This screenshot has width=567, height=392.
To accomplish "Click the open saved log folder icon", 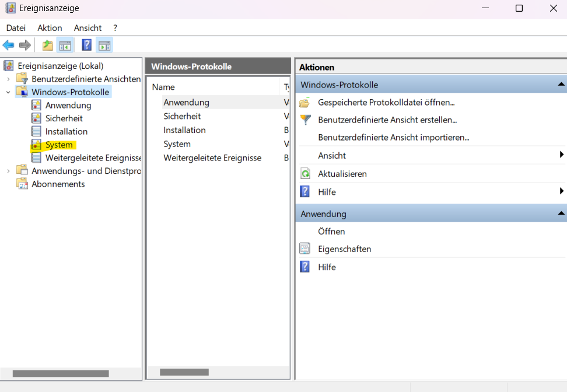I will [x=305, y=103].
